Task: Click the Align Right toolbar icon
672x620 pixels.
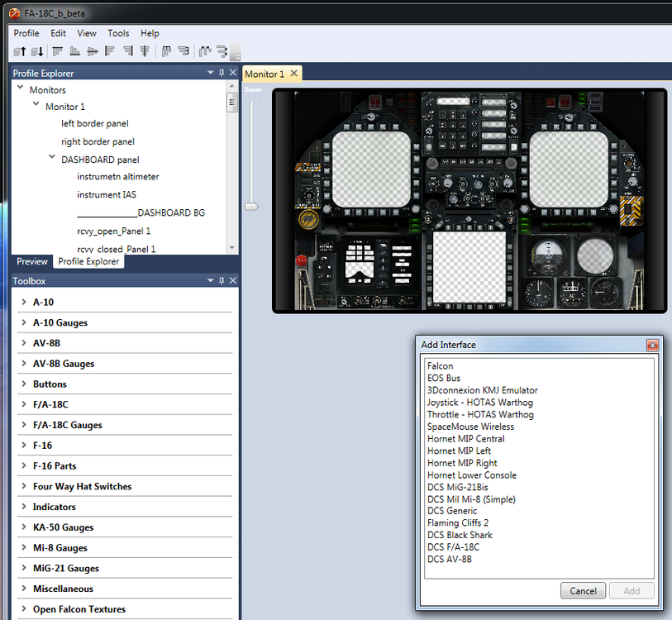Action: pos(127,51)
